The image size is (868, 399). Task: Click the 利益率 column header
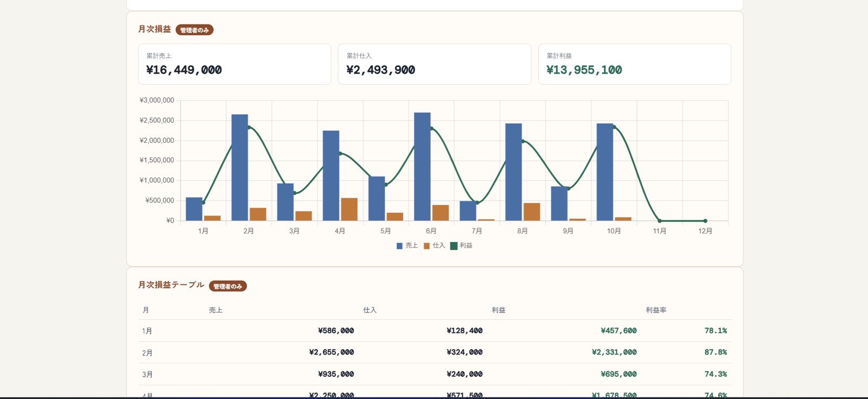656,311
